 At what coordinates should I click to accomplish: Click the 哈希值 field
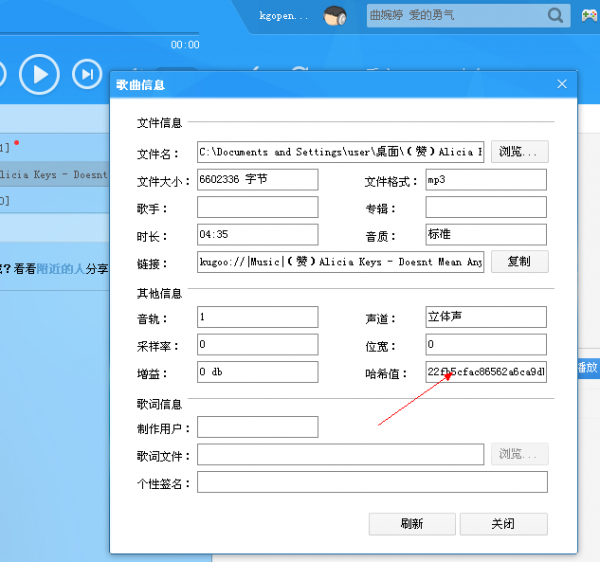pyautogui.click(x=486, y=372)
